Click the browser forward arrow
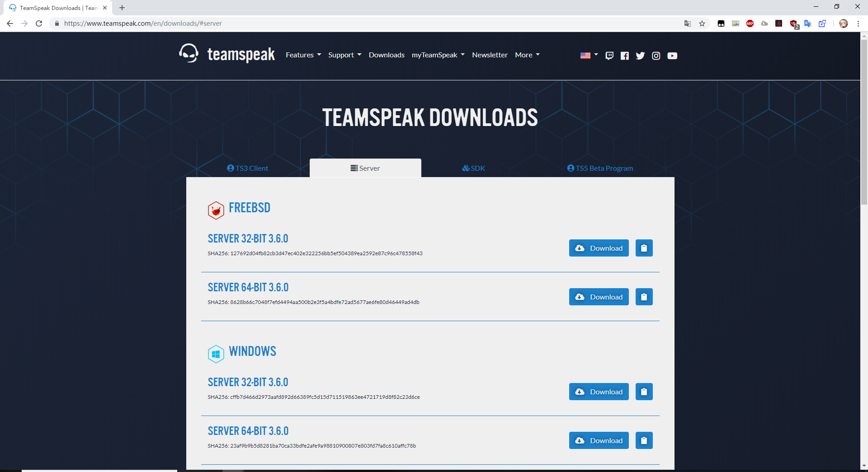Screen dimensions: 868x472 [x=24, y=23]
